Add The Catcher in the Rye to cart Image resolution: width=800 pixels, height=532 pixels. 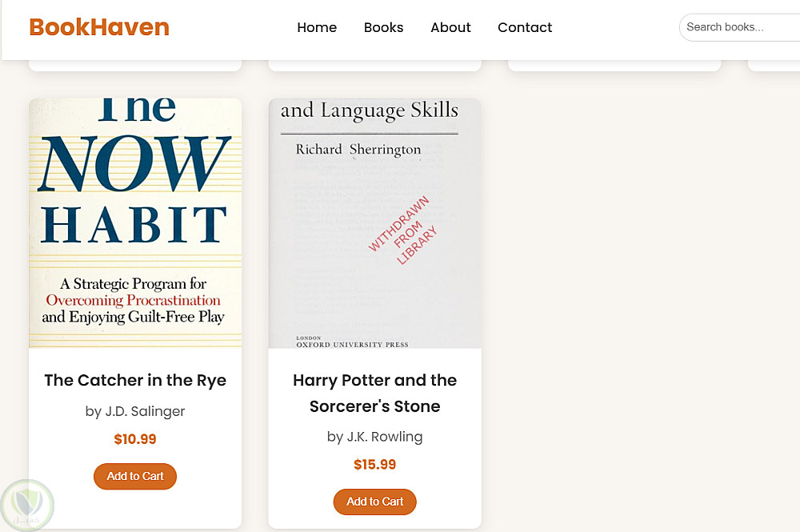pos(135,476)
